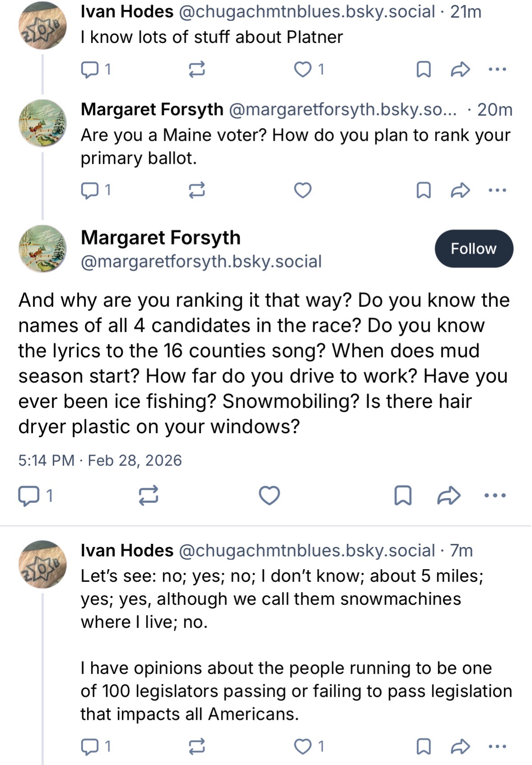Share Margaret's 20m post via arrow icon
Screen dimensions: 532x765
[460, 190]
